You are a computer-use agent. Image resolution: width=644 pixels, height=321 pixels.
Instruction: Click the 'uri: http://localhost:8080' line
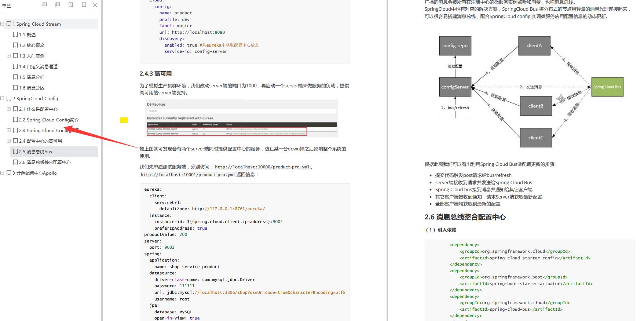point(192,32)
